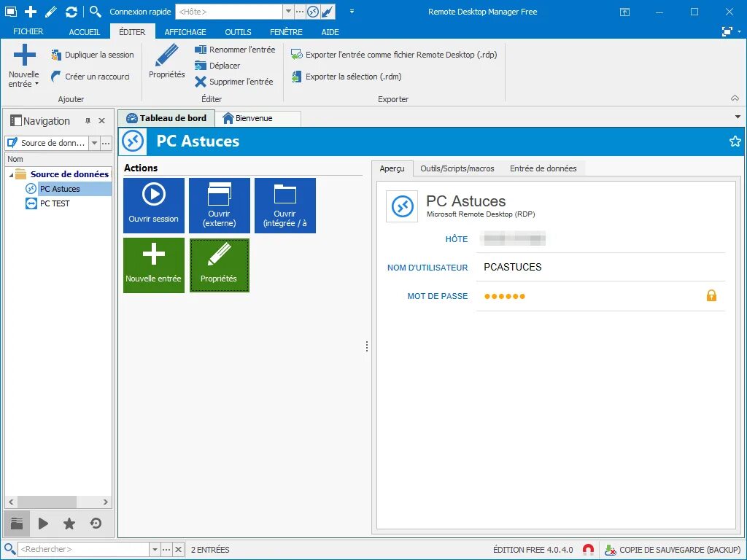Click the recent history icon at navigation bottom

[96, 524]
